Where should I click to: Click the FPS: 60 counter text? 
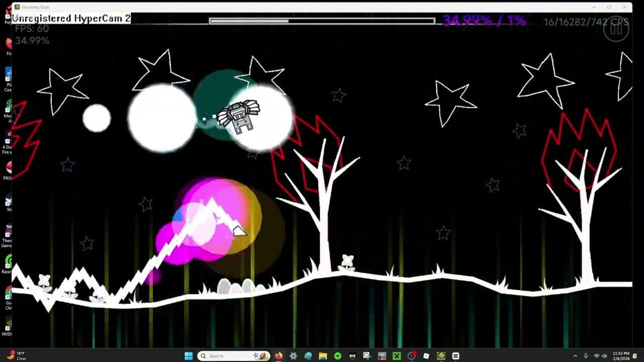point(32,29)
